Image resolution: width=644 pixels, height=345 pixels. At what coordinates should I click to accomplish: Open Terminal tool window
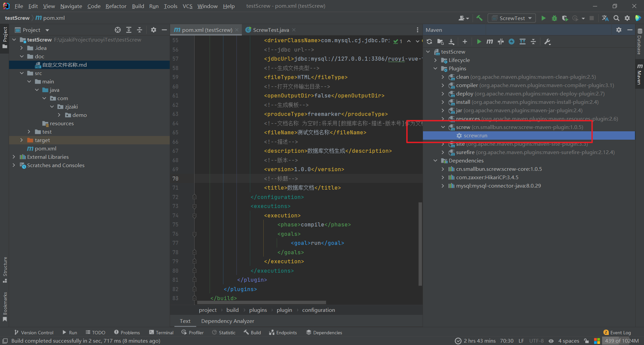161,332
